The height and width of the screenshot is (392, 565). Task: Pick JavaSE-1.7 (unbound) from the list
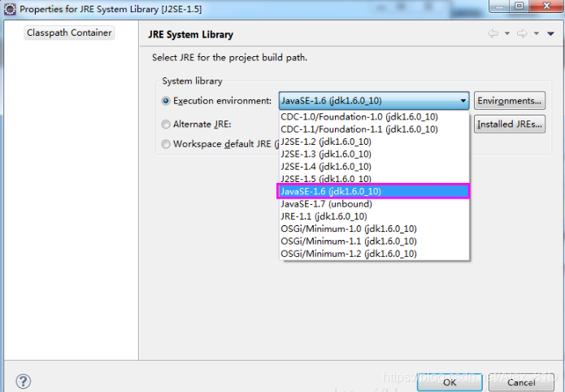(326, 204)
